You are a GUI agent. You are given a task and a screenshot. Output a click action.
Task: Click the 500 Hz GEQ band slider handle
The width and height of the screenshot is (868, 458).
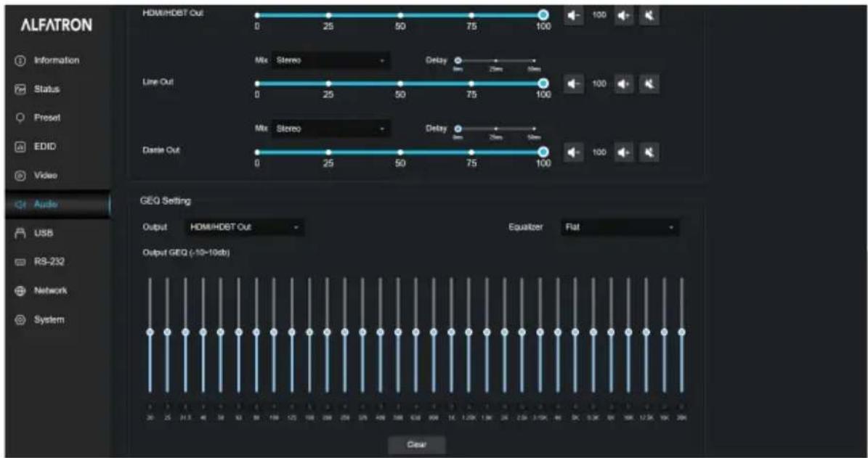398,332
